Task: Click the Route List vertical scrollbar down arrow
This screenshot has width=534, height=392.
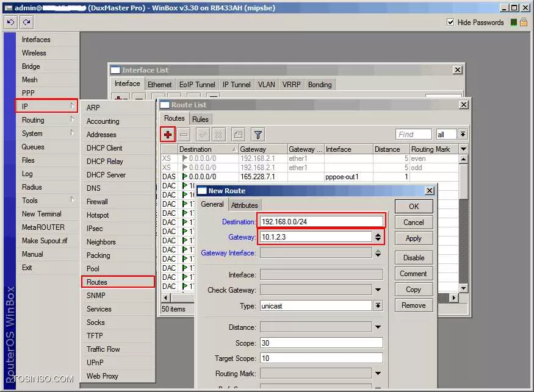Action: [463, 288]
